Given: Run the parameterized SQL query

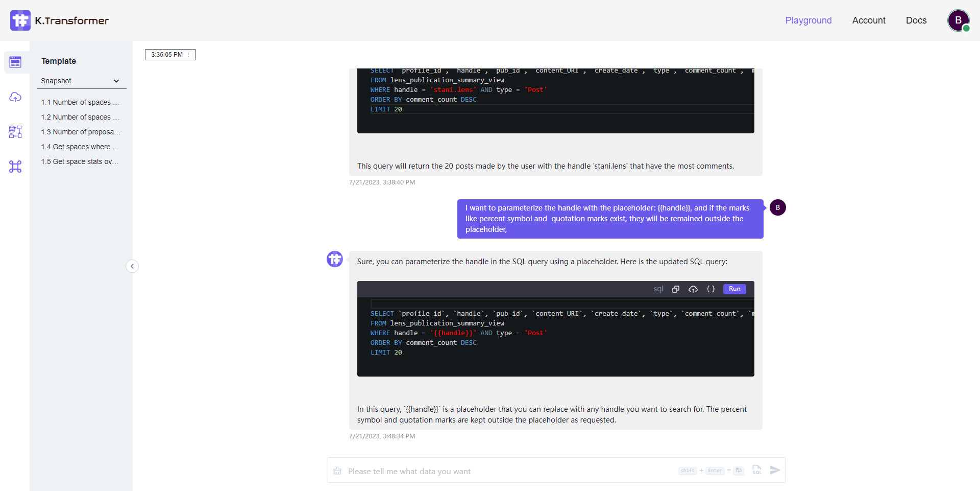Looking at the screenshot, I should (x=734, y=289).
